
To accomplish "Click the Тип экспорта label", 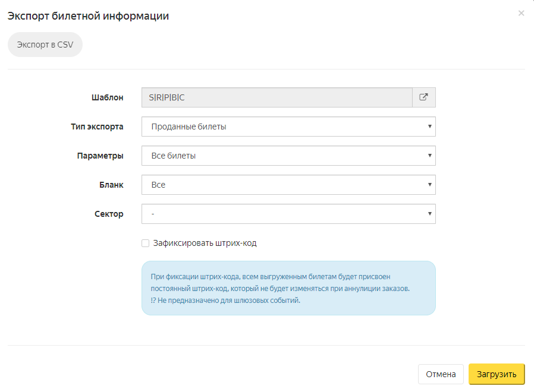I will pyautogui.click(x=97, y=127).
